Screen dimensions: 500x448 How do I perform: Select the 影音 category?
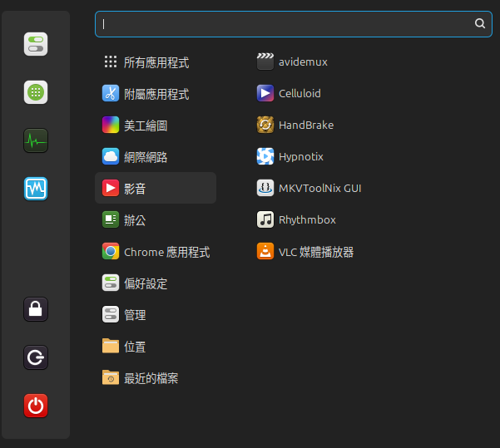156,188
